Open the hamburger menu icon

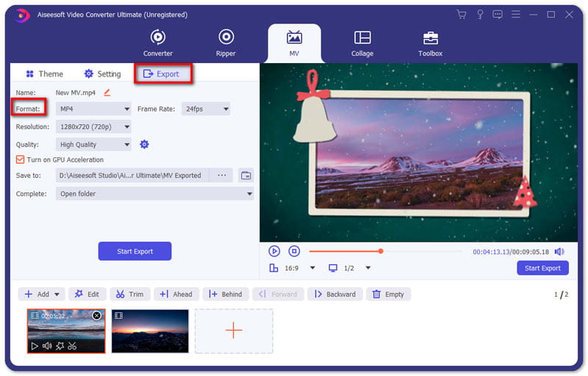coord(516,15)
